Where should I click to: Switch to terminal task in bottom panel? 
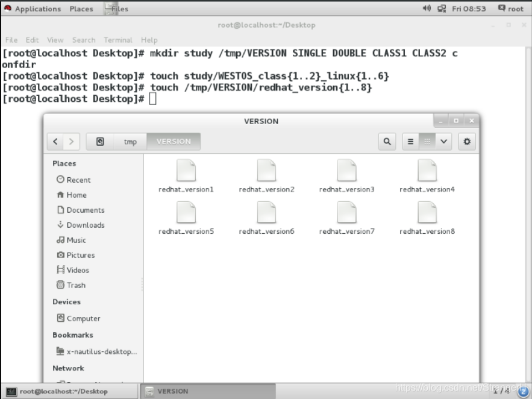(x=70, y=391)
